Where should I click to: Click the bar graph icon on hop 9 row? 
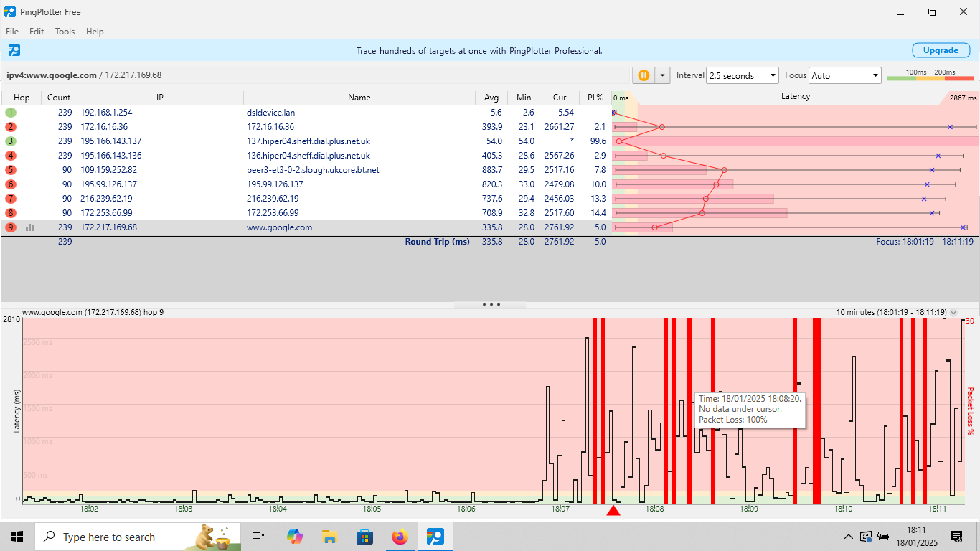[x=29, y=227]
